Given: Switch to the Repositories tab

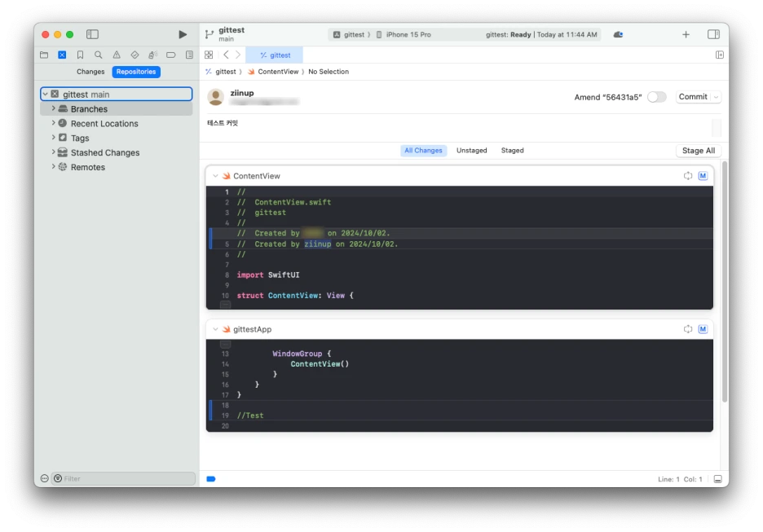Looking at the screenshot, I should 136,72.
